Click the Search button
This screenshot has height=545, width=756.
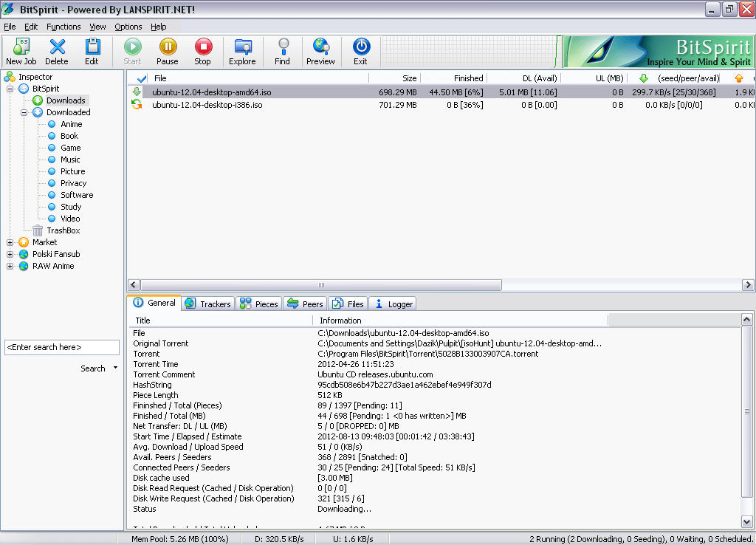pyautogui.click(x=92, y=369)
